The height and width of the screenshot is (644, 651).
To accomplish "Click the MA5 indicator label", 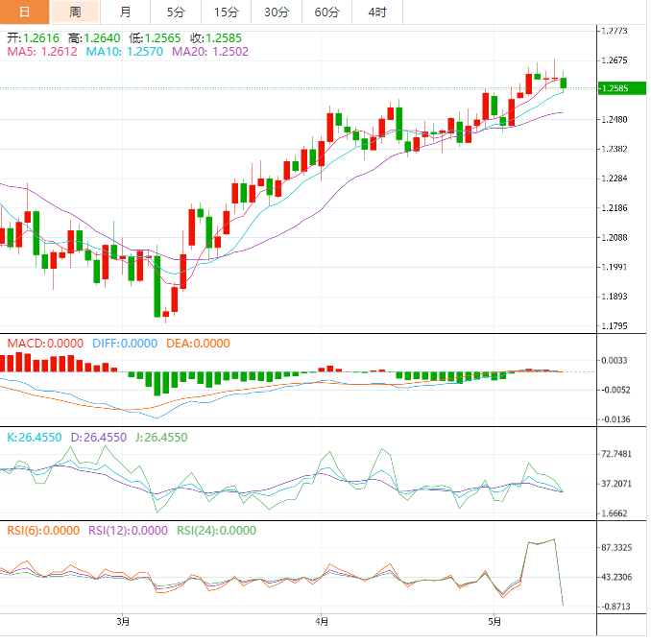I will (35, 52).
